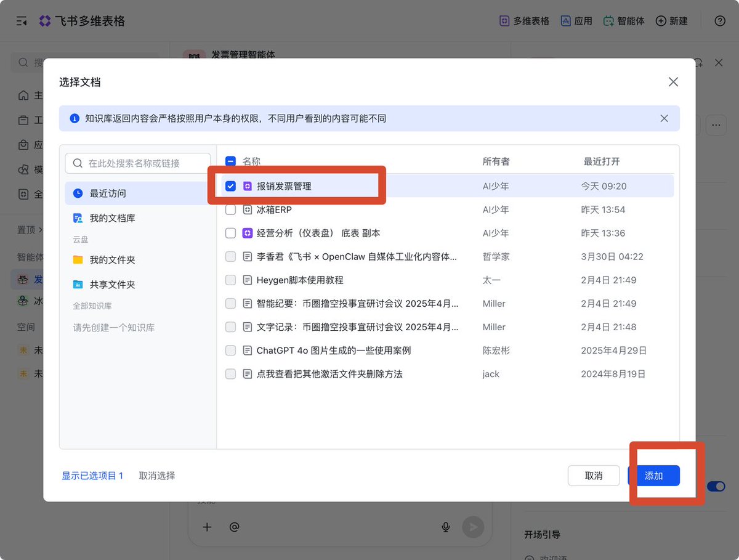The height and width of the screenshot is (560, 739).
Task: Uncheck the 报销发票管理 checkbox
Action: click(230, 186)
